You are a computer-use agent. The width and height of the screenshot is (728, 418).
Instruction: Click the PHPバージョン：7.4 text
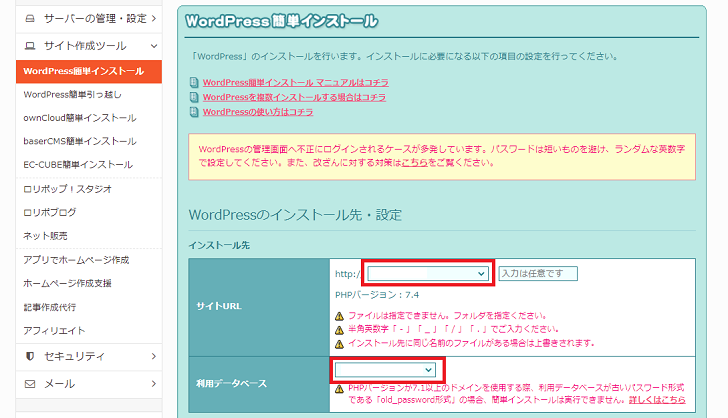[377, 295]
